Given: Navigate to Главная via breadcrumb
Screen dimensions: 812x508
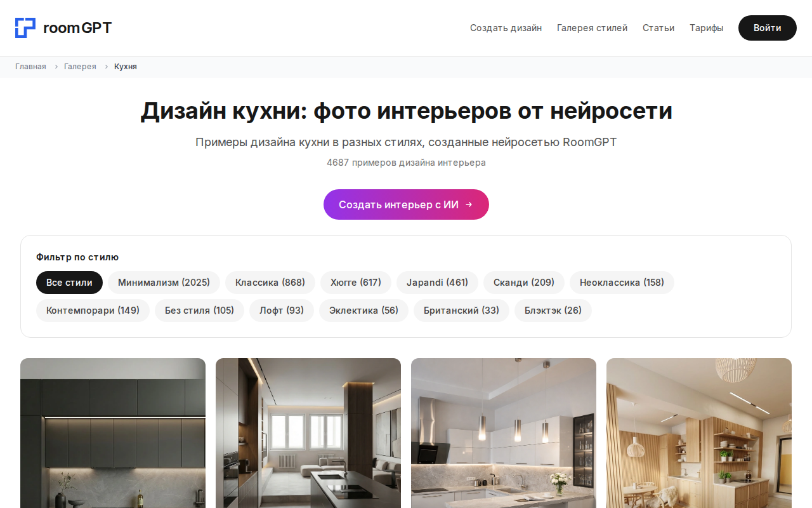Looking at the screenshot, I should 30,66.
